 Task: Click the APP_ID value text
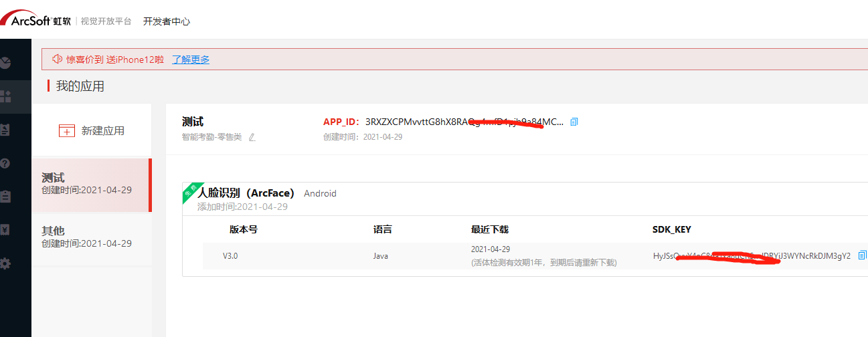click(464, 122)
